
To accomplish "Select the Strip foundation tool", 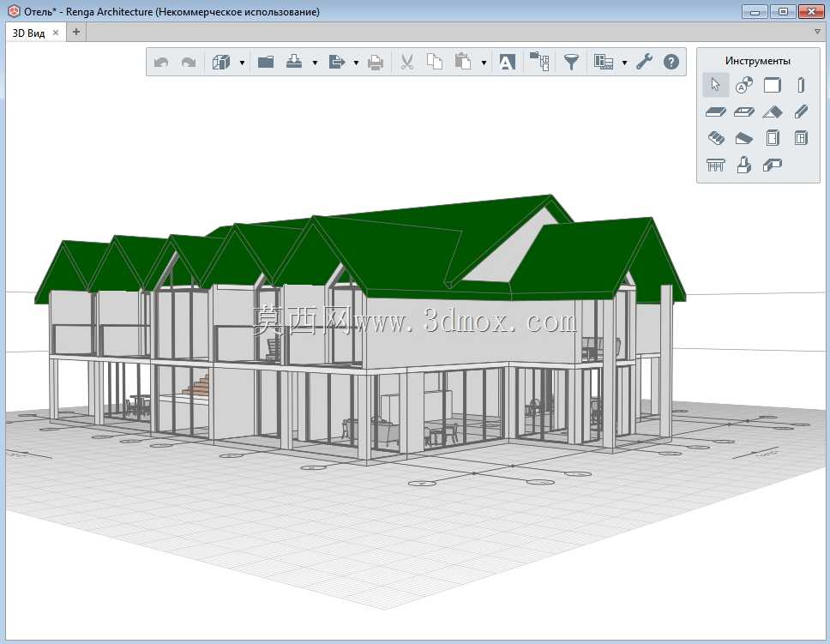I will coord(773,166).
